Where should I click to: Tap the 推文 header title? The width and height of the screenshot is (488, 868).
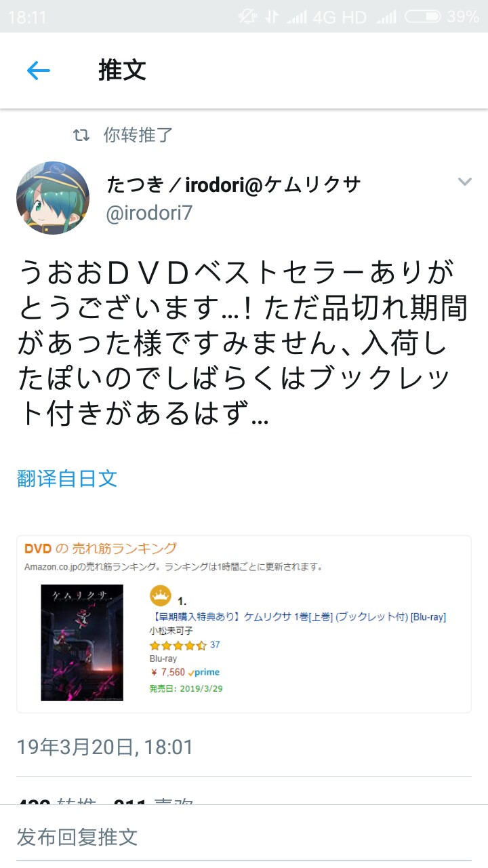point(122,70)
